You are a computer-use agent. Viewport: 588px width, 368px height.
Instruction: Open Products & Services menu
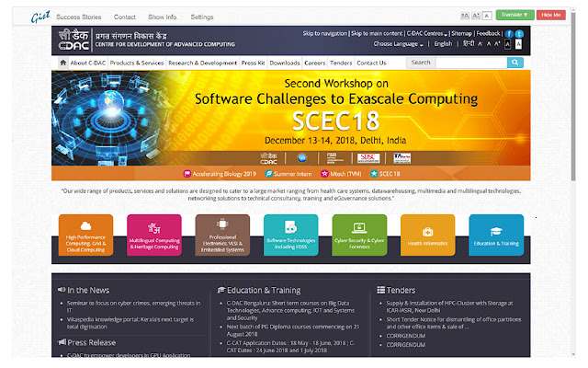(x=137, y=63)
